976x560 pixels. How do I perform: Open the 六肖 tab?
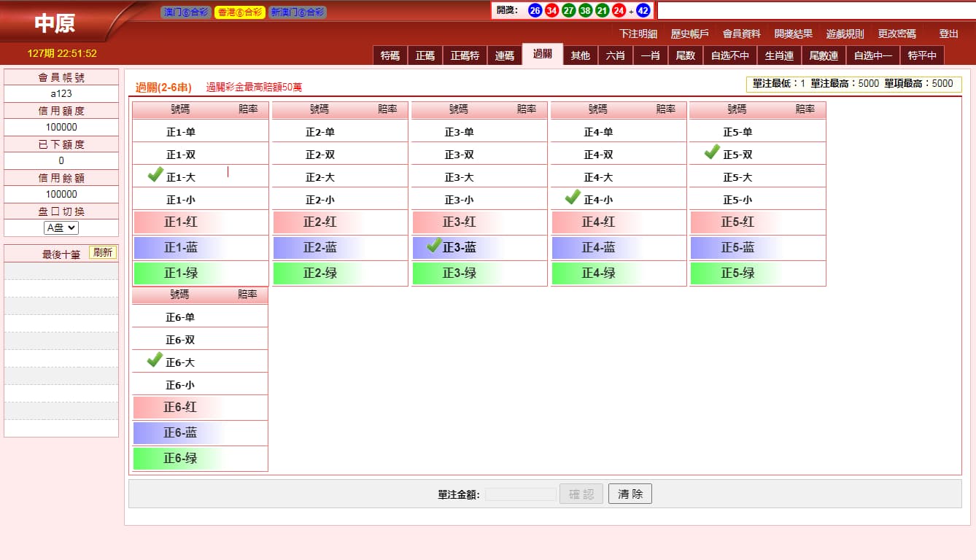pyautogui.click(x=616, y=55)
